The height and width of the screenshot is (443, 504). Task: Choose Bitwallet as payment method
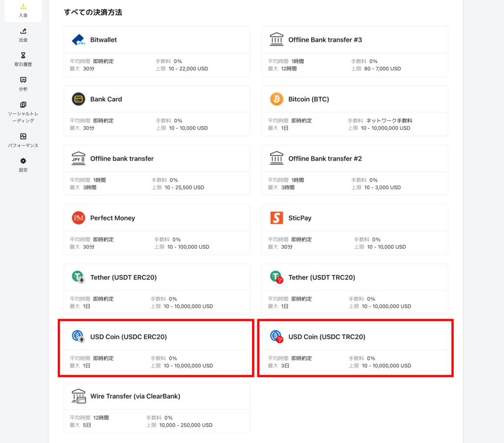pos(157,51)
